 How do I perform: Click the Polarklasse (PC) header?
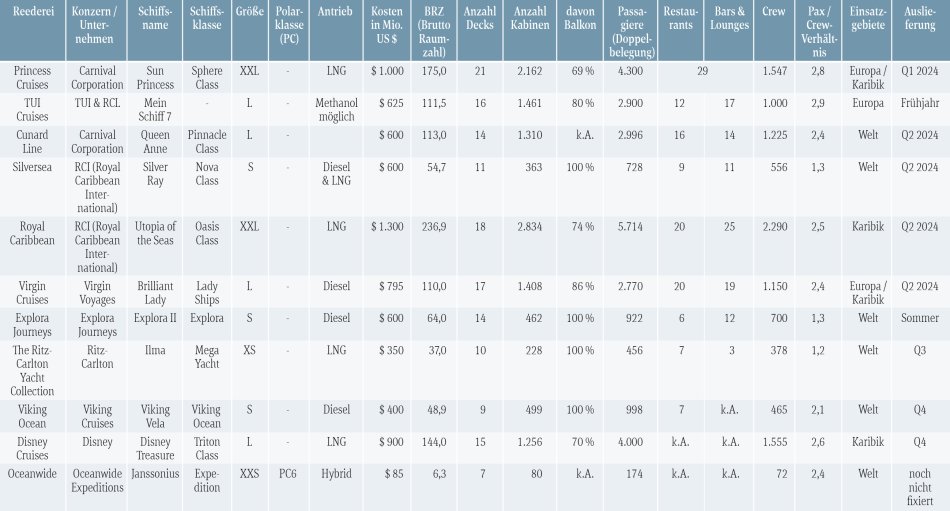pos(288,25)
